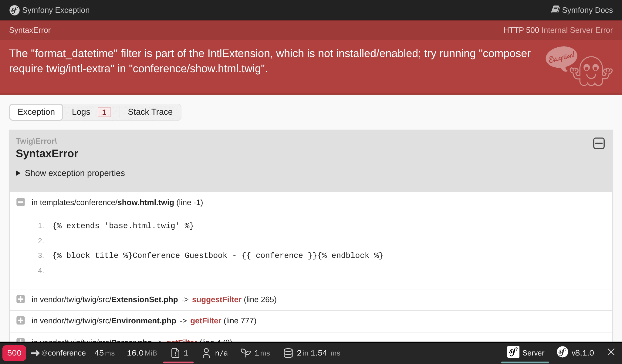The width and height of the screenshot is (622, 364).
Task: Click the Twig\Error\ namespace text
Action: pyautogui.click(x=36, y=141)
